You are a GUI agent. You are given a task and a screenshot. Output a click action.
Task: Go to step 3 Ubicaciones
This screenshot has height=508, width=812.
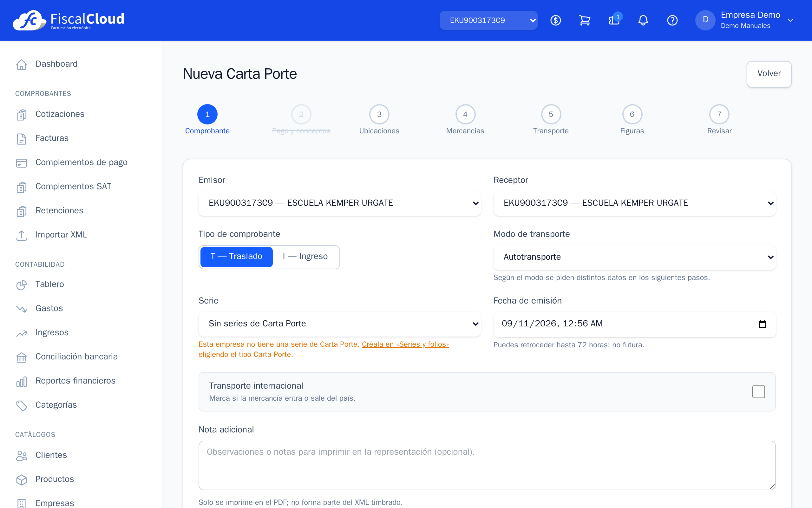[379, 119]
